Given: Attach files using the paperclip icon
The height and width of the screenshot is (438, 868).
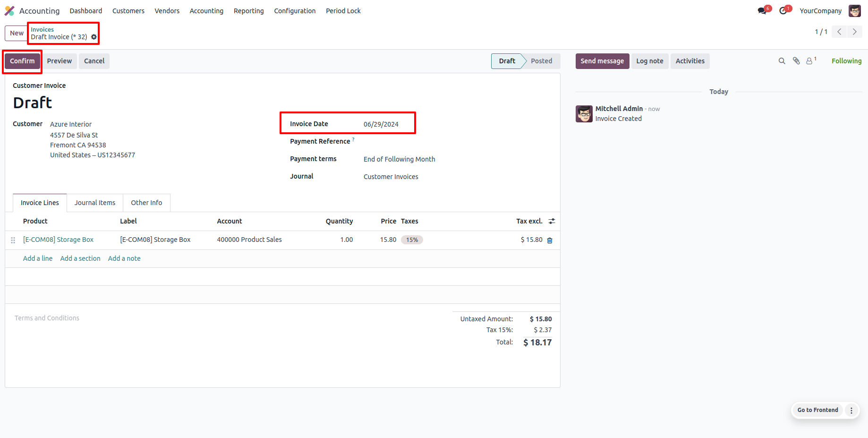Looking at the screenshot, I should (x=796, y=61).
